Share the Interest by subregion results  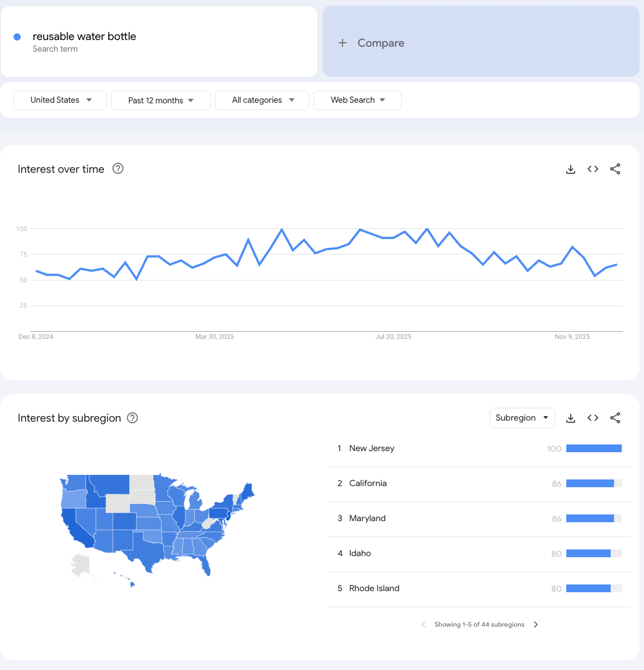(x=615, y=418)
